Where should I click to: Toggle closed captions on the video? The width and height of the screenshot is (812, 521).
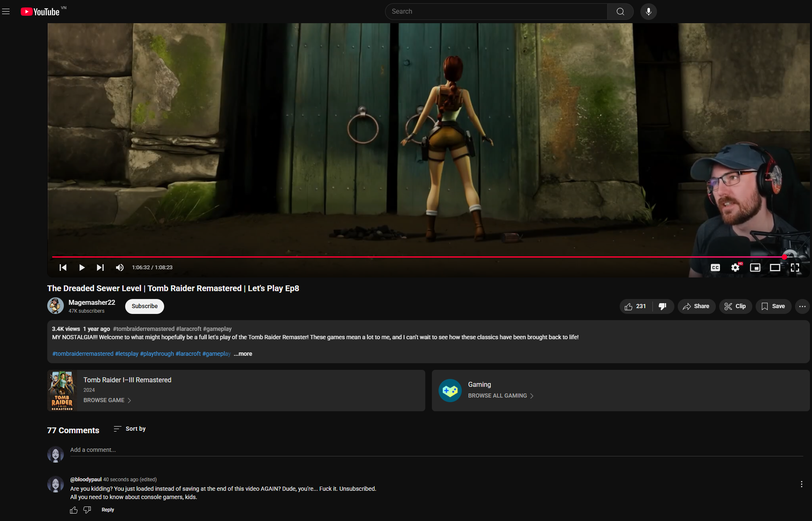pyautogui.click(x=715, y=268)
